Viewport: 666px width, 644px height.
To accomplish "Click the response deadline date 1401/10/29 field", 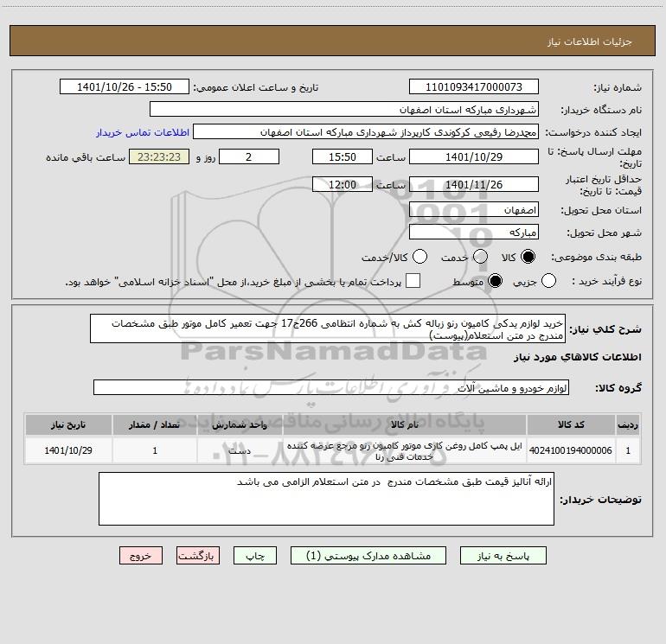I will tap(474, 157).
